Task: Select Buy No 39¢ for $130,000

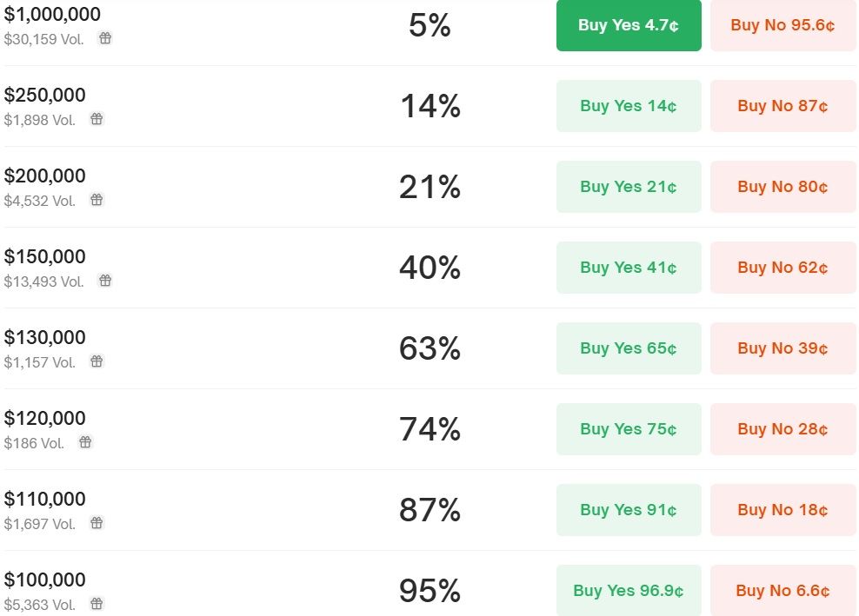Action: coord(782,348)
